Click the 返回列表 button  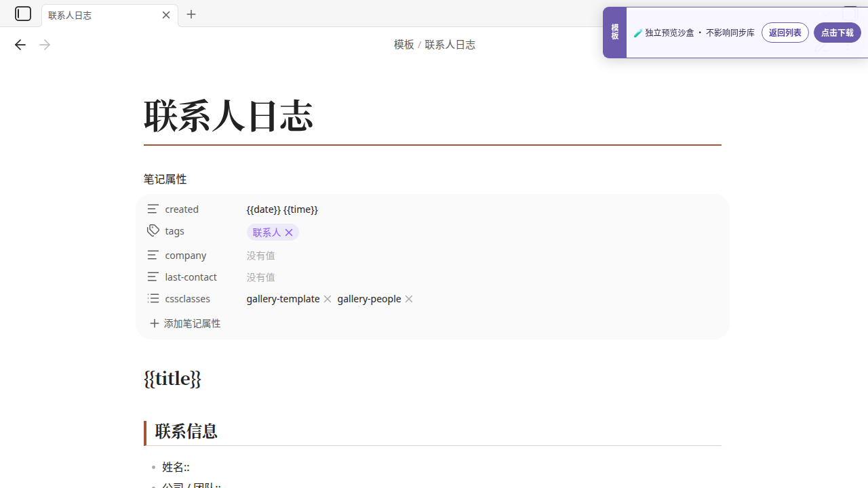click(x=785, y=33)
